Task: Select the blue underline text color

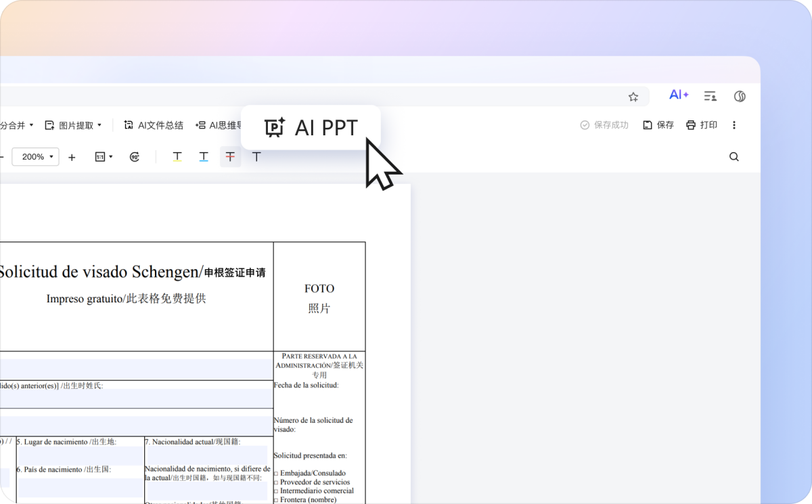Action: [204, 156]
